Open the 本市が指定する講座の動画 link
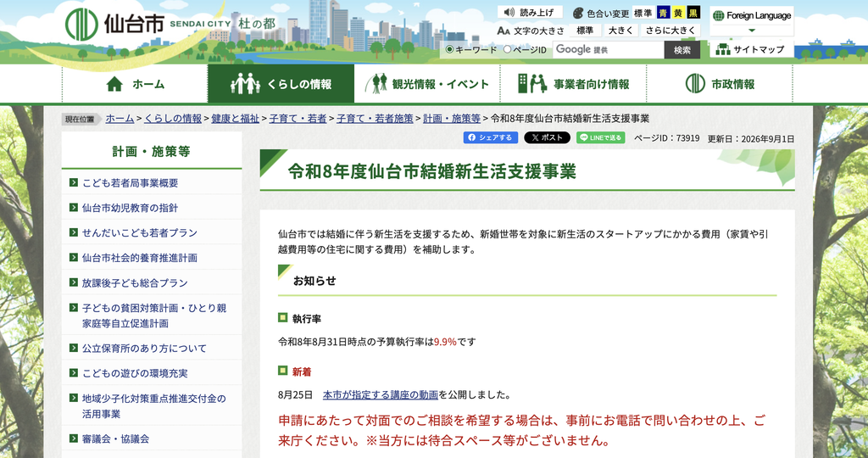The width and height of the screenshot is (868, 458). [x=381, y=395]
